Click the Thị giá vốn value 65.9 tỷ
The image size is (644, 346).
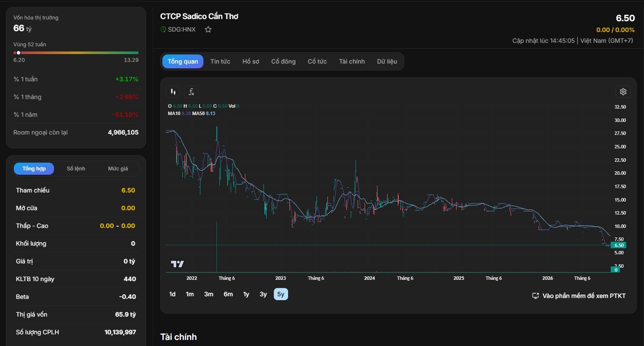[125, 314]
